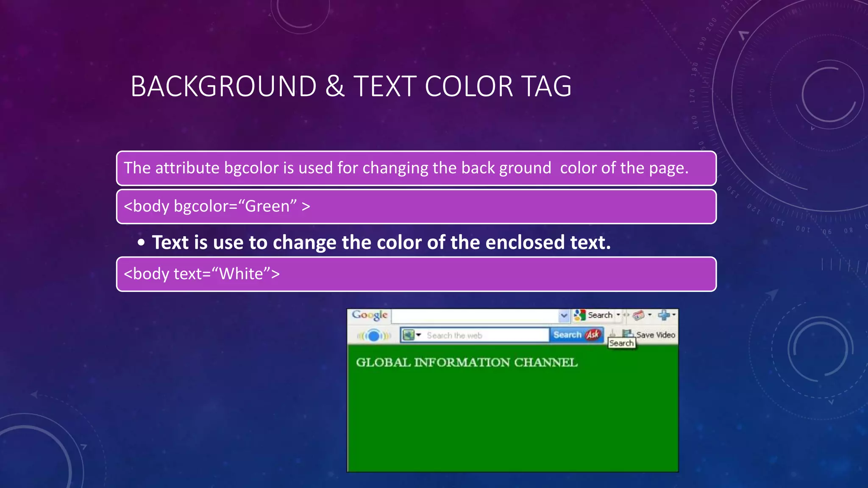This screenshot has height=488, width=868.
Task: Click the Google logo in toolbar
Action: pyautogui.click(x=370, y=315)
